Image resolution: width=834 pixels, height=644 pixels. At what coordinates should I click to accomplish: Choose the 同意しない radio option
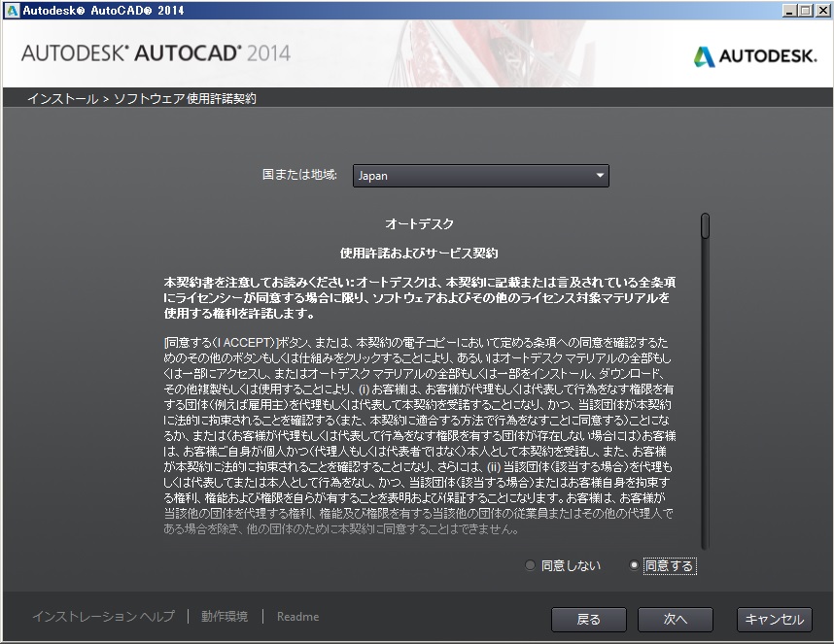point(530,565)
